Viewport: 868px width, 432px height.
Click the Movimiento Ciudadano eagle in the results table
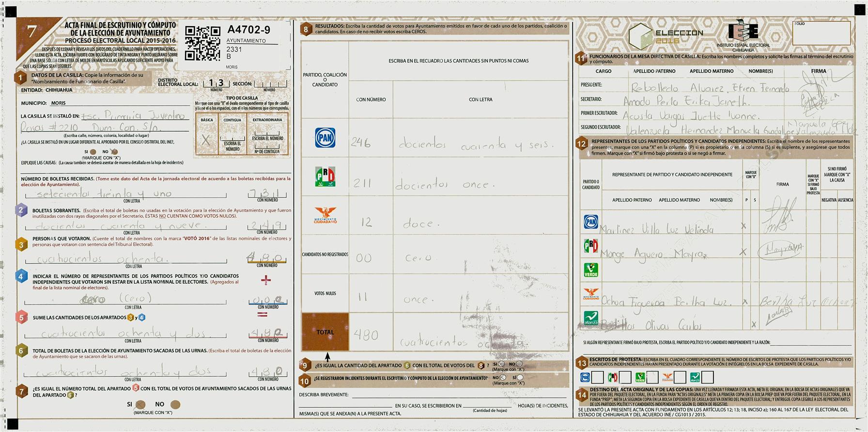pyautogui.click(x=325, y=214)
